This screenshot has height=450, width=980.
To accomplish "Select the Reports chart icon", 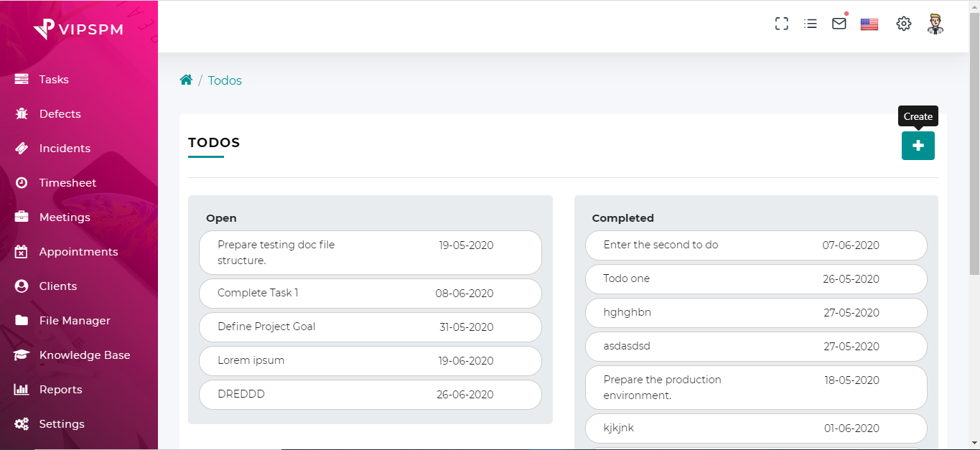I will (x=22, y=389).
